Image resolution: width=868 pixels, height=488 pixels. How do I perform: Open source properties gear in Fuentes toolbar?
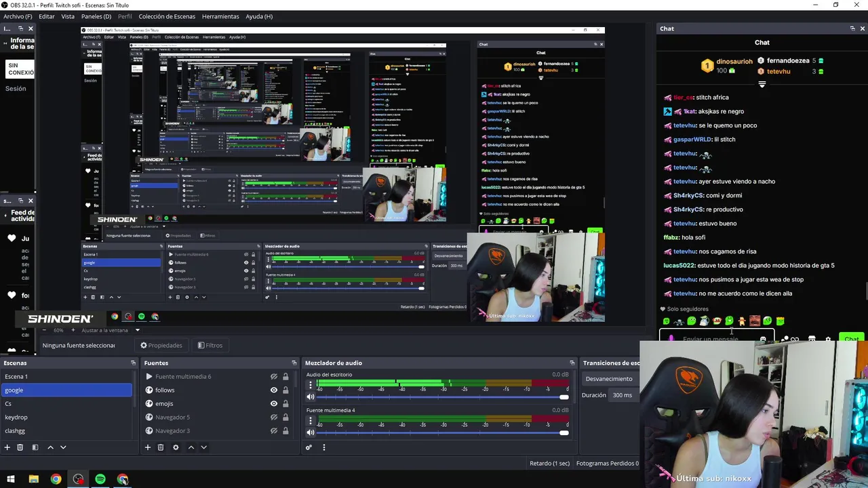click(x=176, y=447)
